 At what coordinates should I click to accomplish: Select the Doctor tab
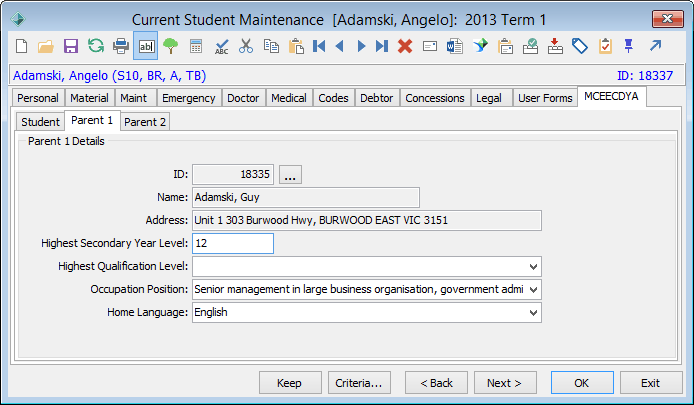click(x=243, y=98)
